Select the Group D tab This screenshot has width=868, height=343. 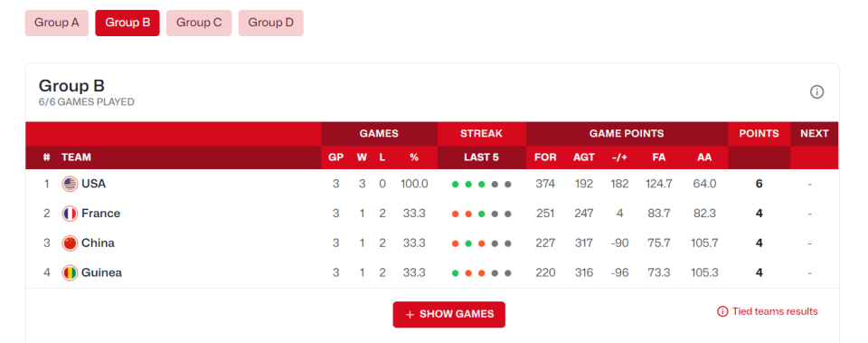(270, 23)
